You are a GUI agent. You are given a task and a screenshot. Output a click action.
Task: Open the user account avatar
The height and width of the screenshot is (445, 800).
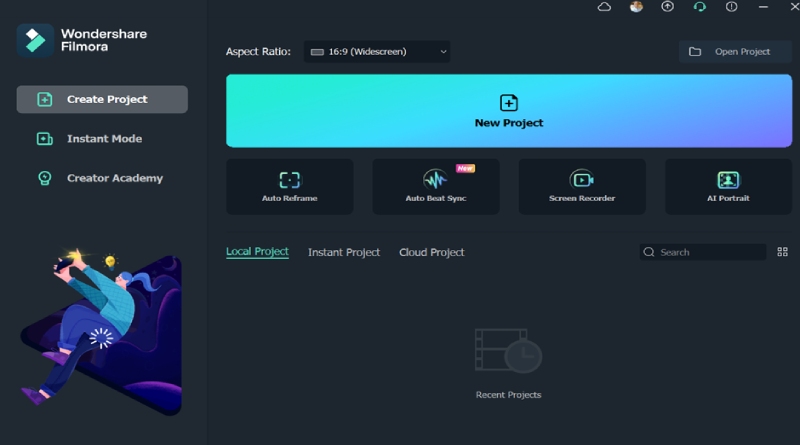pos(636,7)
